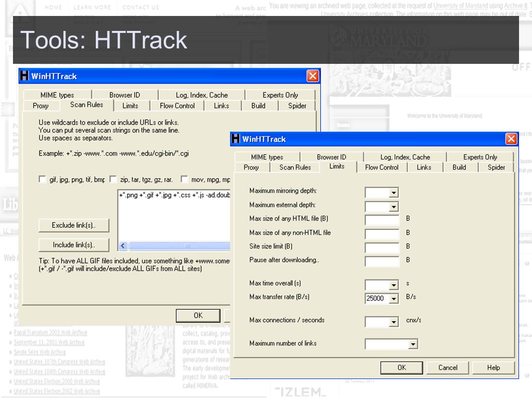The width and height of the screenshot is (532, 399).
Task: Focus the Max size of any non-HTML file field
Action: 382,234
